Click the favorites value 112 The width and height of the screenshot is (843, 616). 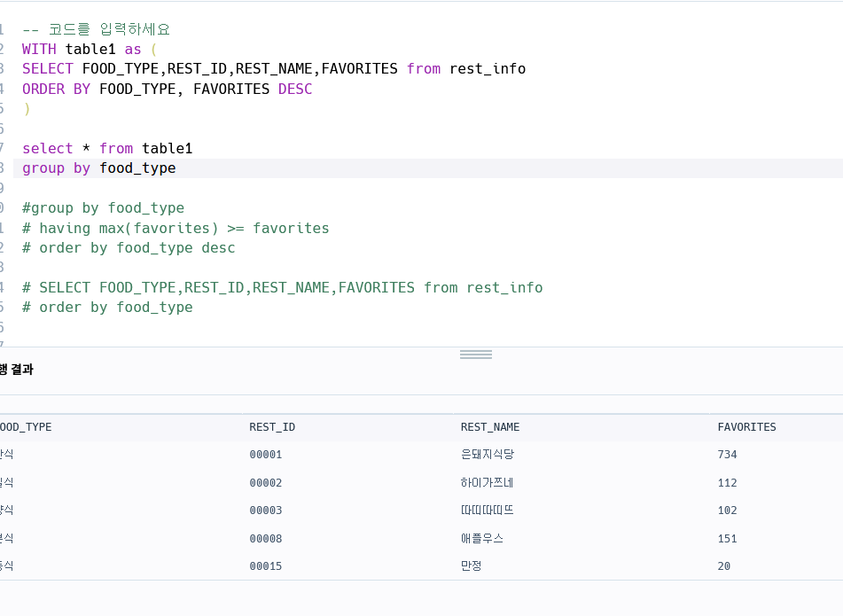click(x=727, y=483)
